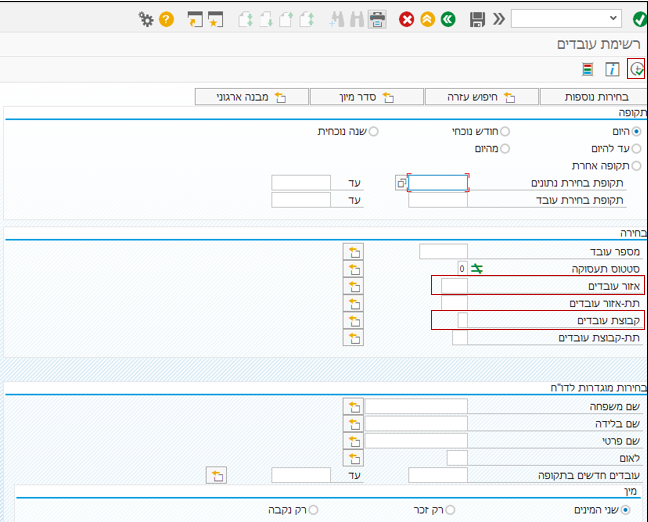Viewport: 648px width, 522px height.
Task: Select the שנה נוכחית radio button
Action: point(373,131)
